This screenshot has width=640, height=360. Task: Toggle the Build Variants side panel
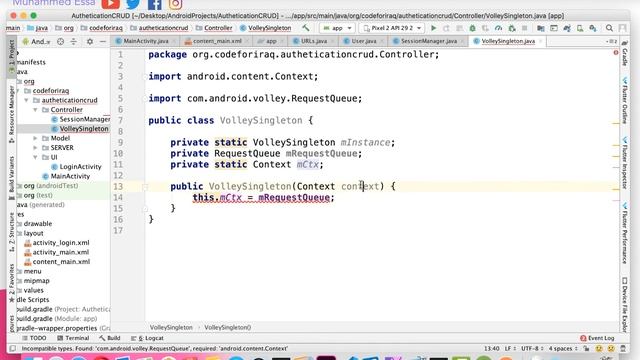(x=11, y=178)
